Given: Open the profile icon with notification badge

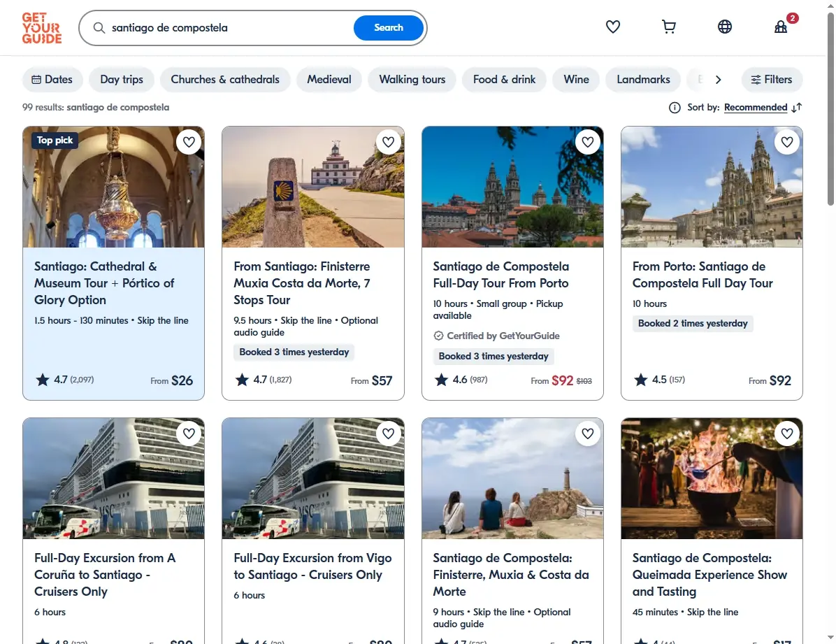Looking at the screenshot, I should tap(781, 26).
